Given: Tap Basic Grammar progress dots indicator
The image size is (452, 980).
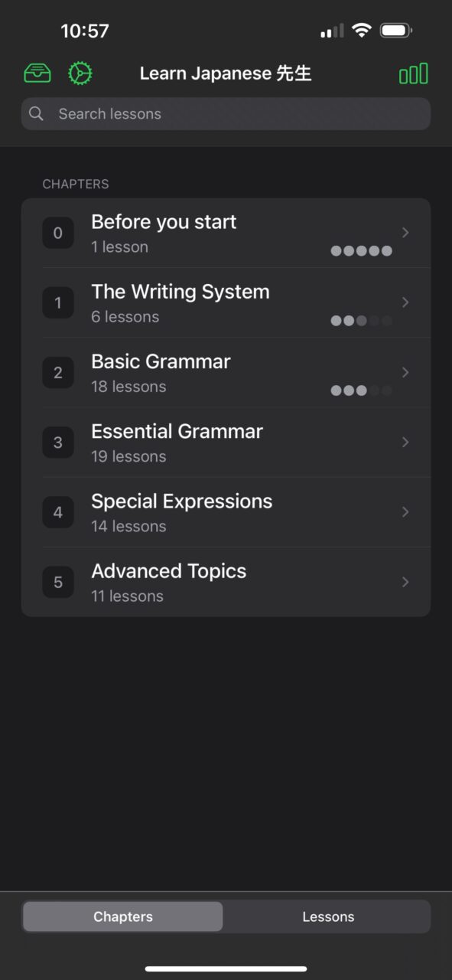Looking at the screenshot, I should point(361,390).
